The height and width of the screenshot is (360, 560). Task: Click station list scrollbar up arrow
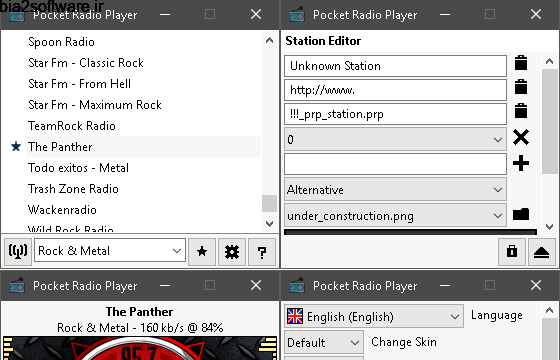tap(270, 40)
